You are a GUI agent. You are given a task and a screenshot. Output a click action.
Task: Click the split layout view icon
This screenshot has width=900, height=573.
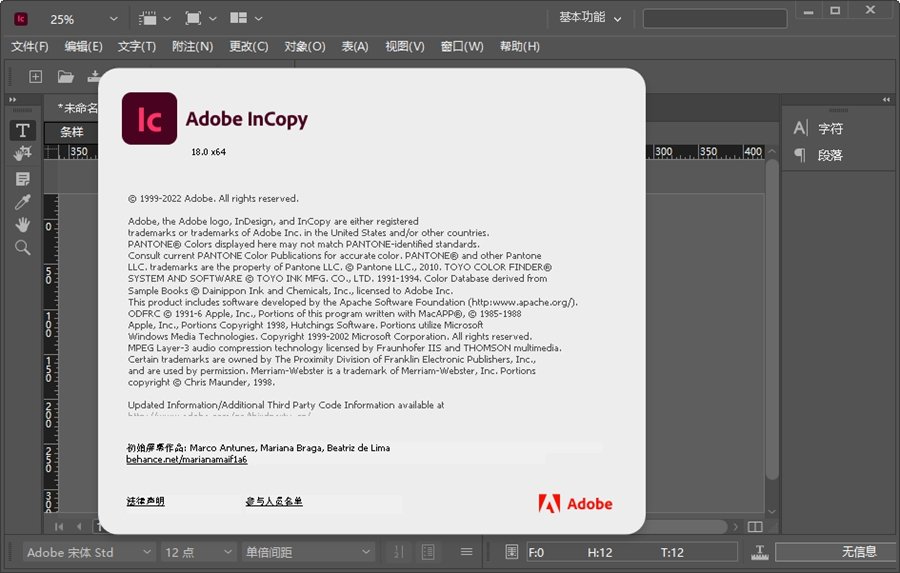(x=755, y=526)
